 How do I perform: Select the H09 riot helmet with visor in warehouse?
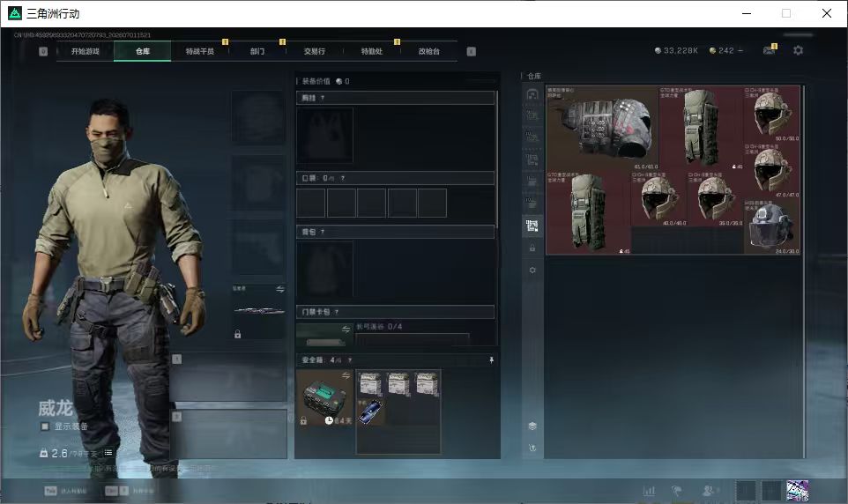pyautogui.click(x=771, y=226)
